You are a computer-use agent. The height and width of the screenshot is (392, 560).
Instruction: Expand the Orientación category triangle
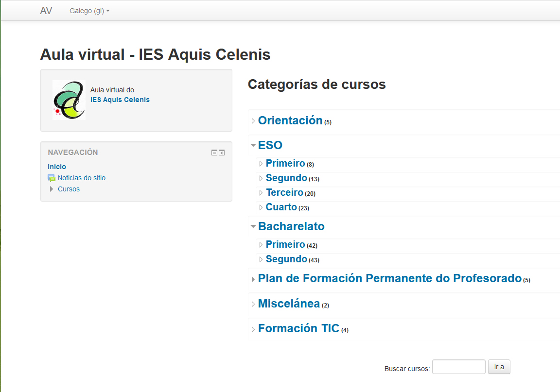pyautogui.click(x=253, y=121)
